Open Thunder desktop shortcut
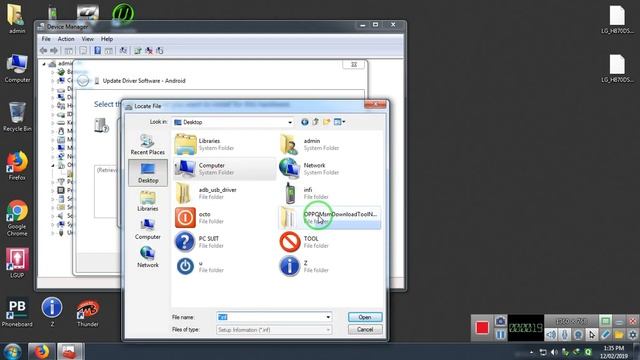Screen dimensions: 640x360 [88, 312]
